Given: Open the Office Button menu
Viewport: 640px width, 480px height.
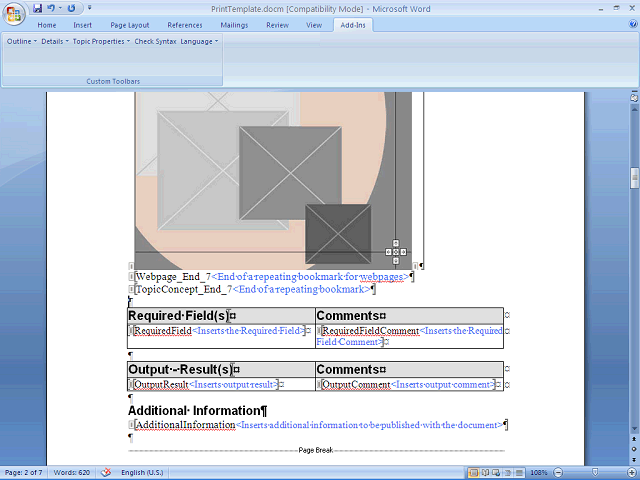Looking at the screenshot, I should (14, 14).
